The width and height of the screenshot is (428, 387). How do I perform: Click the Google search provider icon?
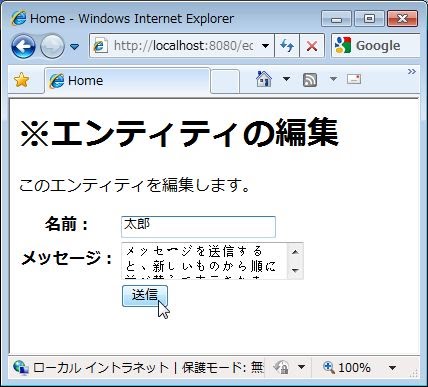coord(343,45)
